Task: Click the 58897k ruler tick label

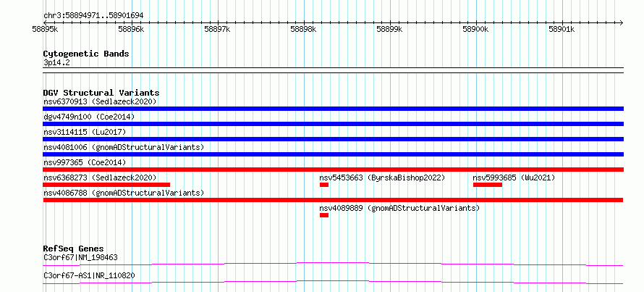Action: point(217,30)
